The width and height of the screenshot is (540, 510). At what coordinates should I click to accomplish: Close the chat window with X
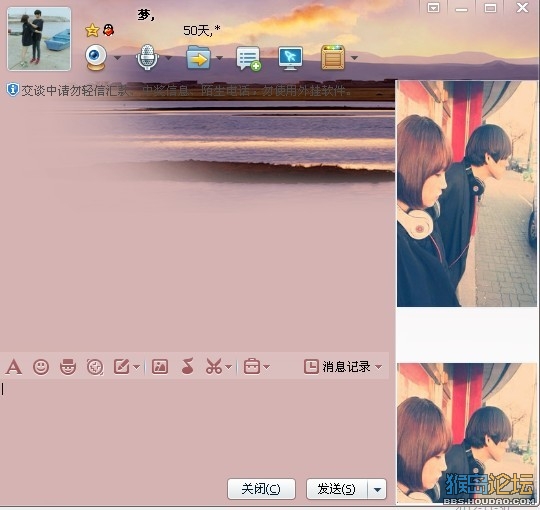pos(522,7)
